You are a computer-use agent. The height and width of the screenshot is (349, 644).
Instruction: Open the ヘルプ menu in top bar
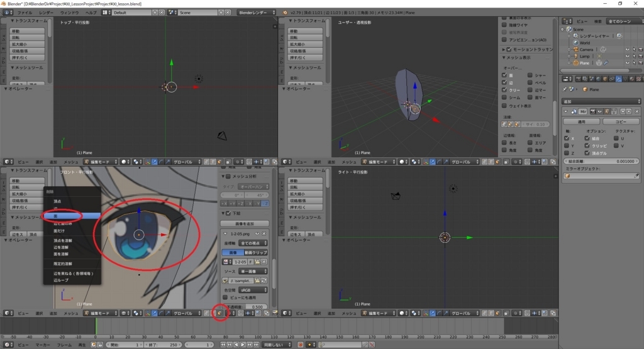91,13
